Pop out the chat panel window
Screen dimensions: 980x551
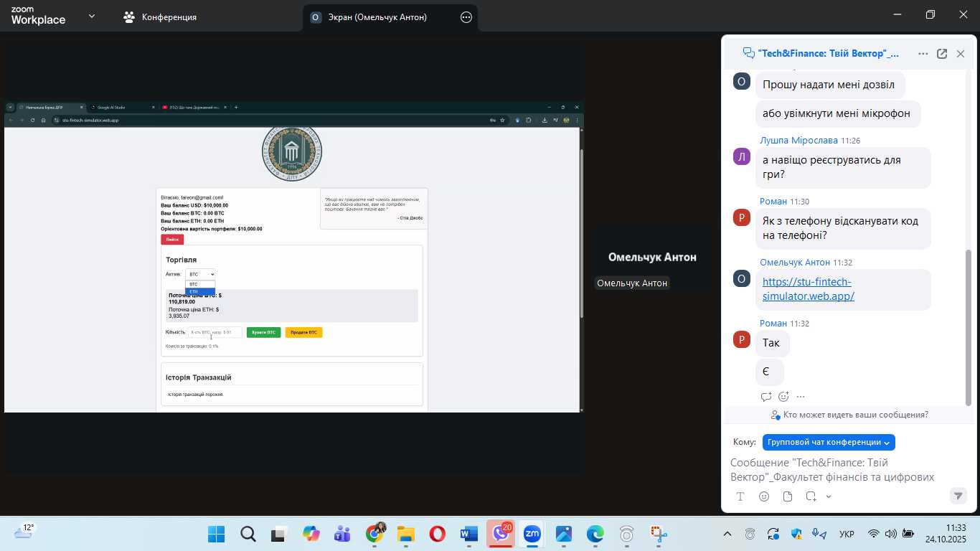(x=942, y=54)
